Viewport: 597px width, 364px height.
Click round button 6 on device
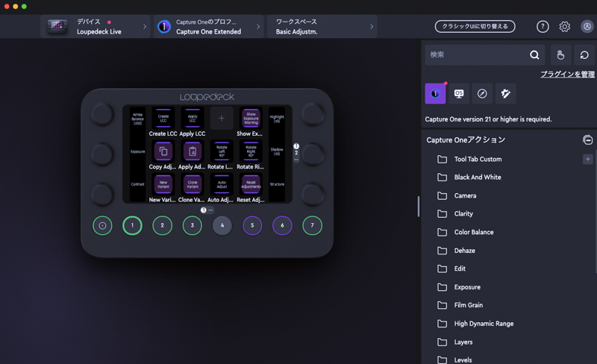click(x=282, y=225)
